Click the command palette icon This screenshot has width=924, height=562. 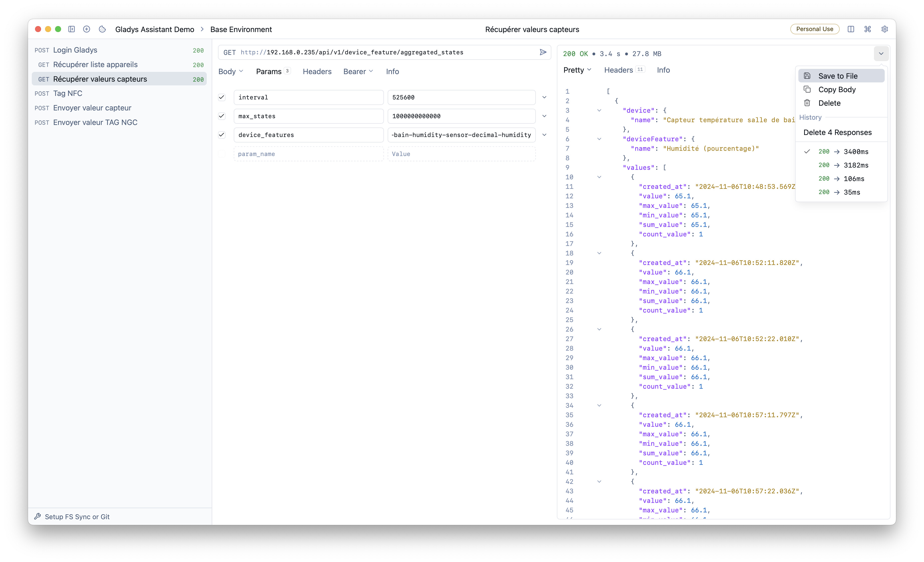coord(867,29)
